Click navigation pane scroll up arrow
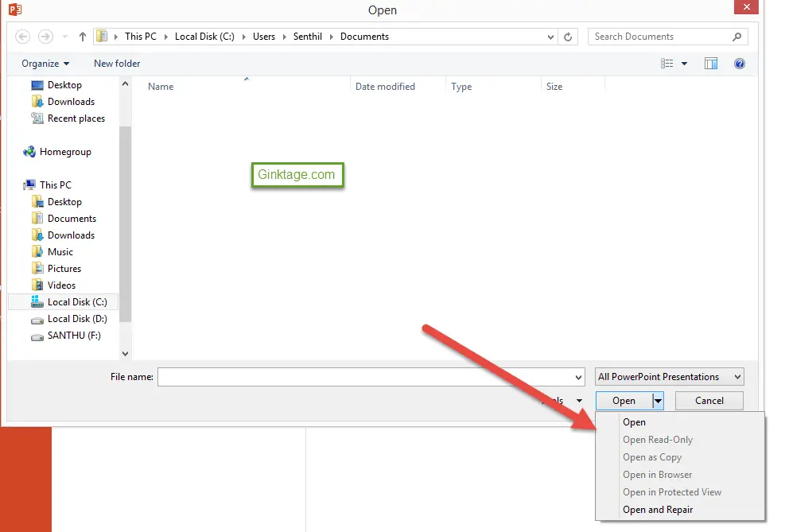 (x=125, y=84)
